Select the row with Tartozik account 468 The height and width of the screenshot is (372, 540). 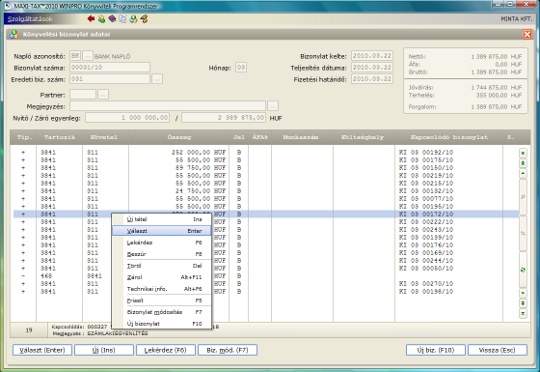(266, 276)
